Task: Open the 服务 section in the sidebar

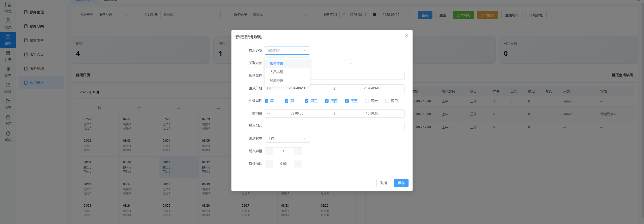Action: [8, 40]
